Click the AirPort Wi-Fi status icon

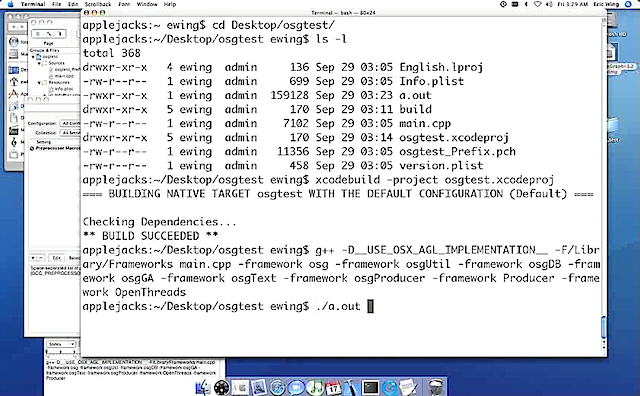pos(538,4)
